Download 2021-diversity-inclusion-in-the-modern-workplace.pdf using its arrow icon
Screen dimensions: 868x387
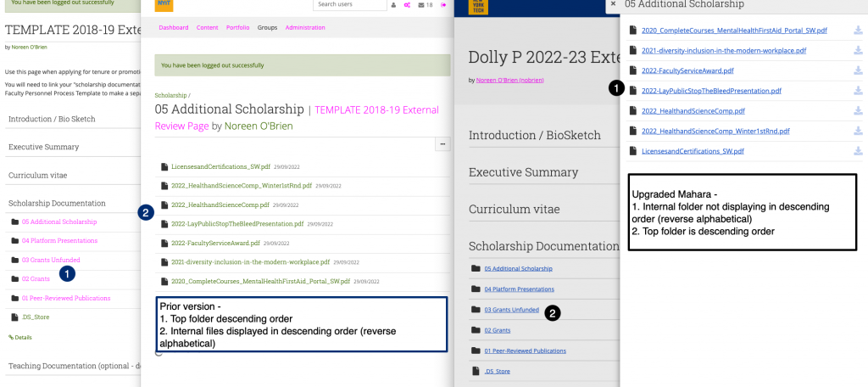click(858, 51)
